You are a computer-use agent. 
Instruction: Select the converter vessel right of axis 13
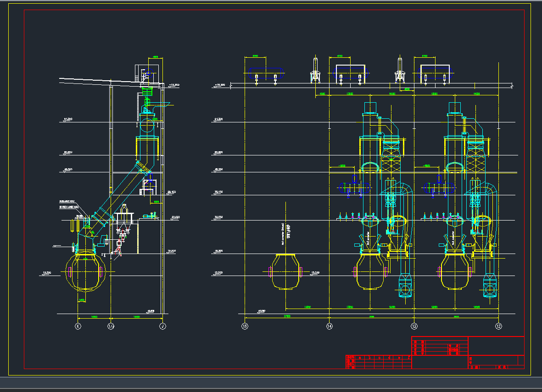click(454, 272)
